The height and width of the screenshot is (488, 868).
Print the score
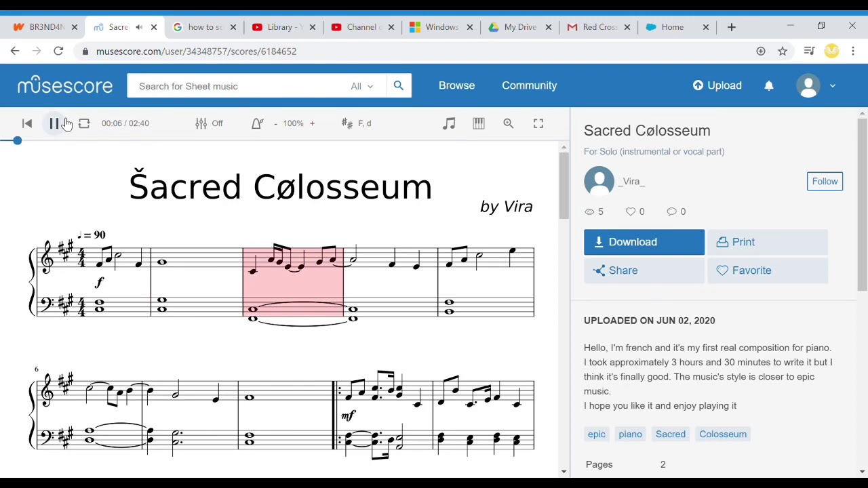[x=768, y=242]
